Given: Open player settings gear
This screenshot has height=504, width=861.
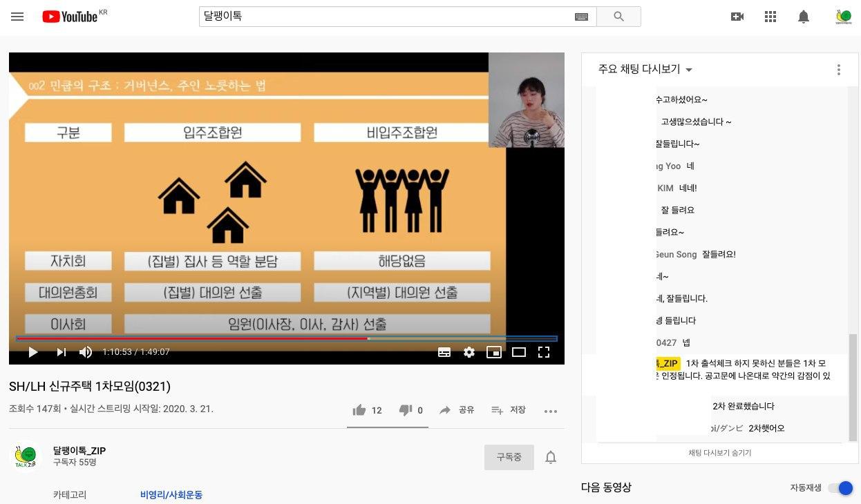Looking at the screenshot, I should click(469, 352).
